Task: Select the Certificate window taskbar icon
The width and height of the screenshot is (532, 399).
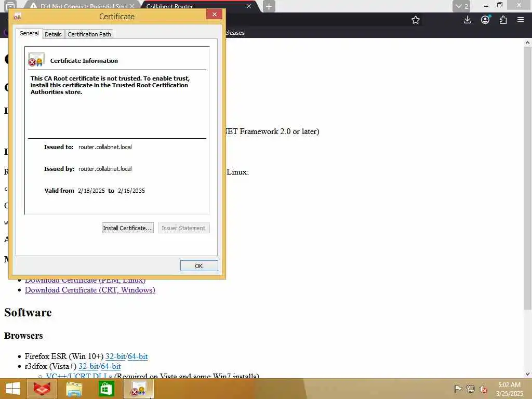Action: point(138,389)
